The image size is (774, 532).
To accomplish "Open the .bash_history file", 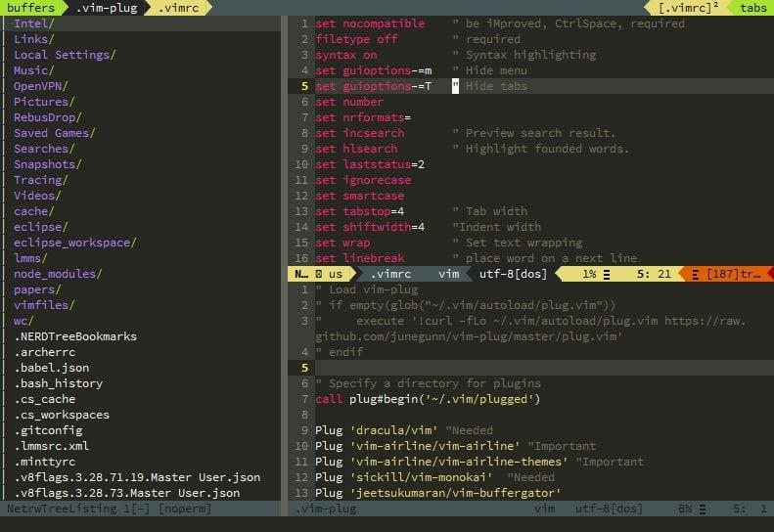I will click(x=58, y=383).
